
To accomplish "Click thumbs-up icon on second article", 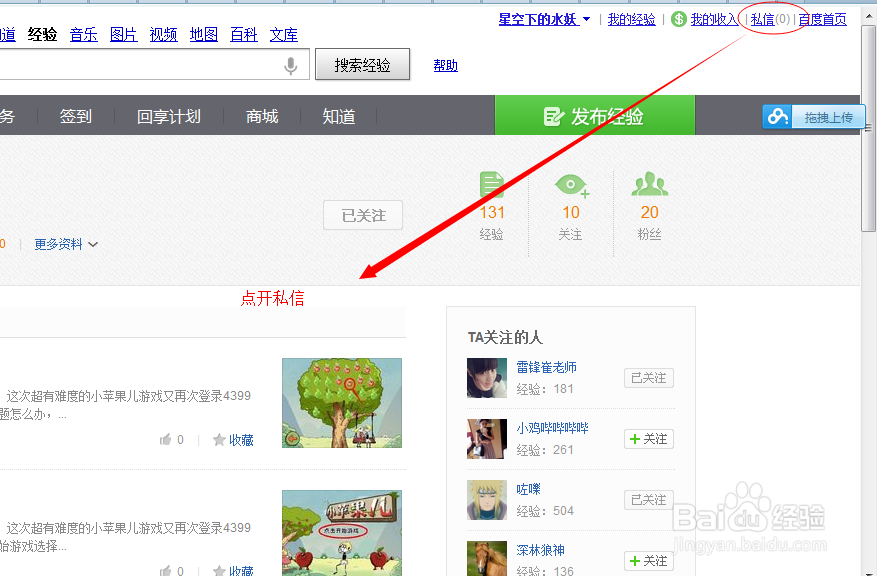I will click(166, 570).
